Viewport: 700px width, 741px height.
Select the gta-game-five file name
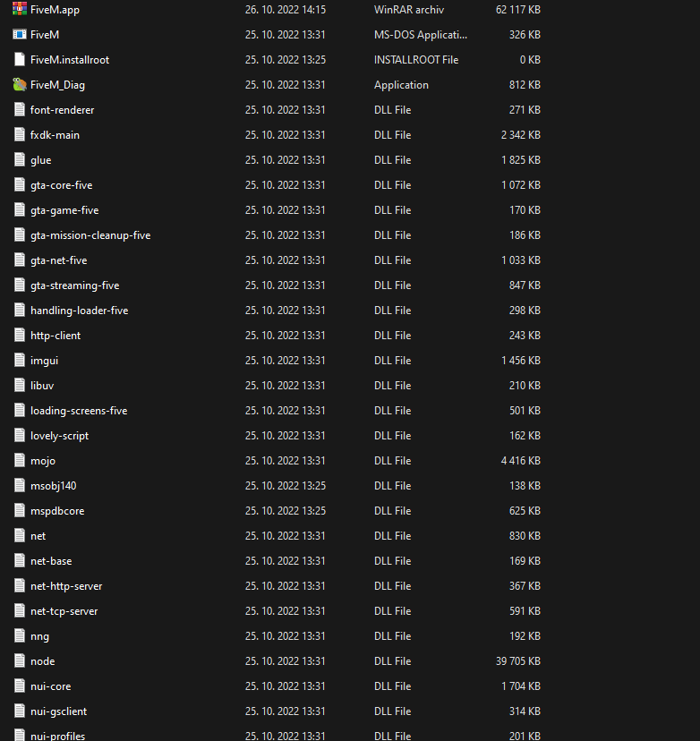tap(64, 210)
